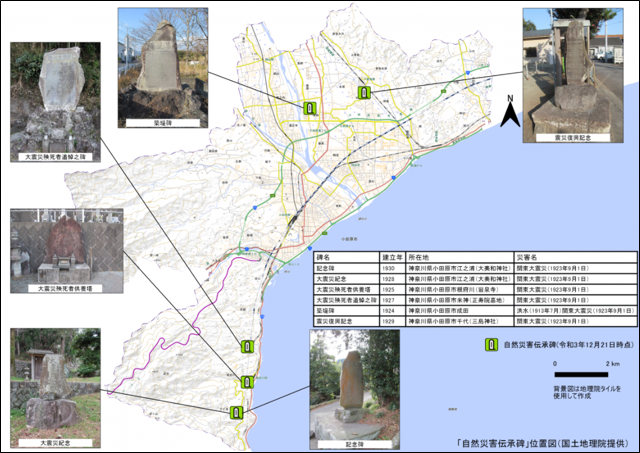Open the 大震災記念 monument photo
Image resolution: width=640 pixels, height=453 pixels.
pyautogui.click(x=56, y=388)
